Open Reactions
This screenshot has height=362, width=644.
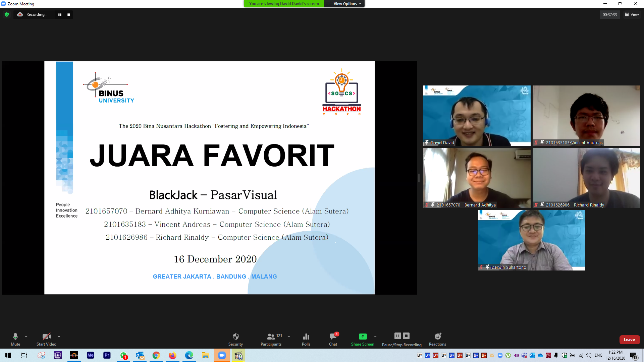click(x=437, y=339)
